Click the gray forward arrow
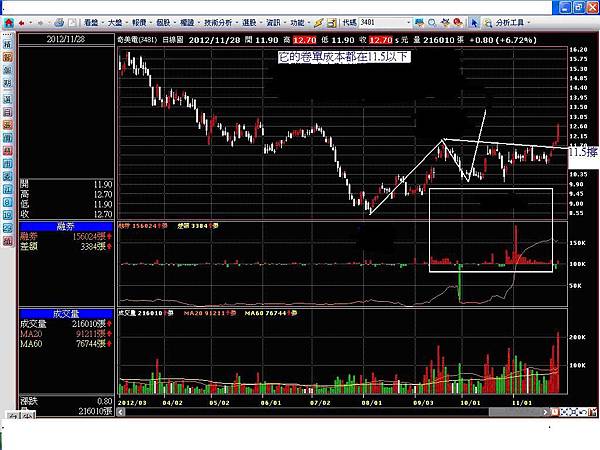The height and width of the screenshot is (450, 600). click(x=40, y=23)
